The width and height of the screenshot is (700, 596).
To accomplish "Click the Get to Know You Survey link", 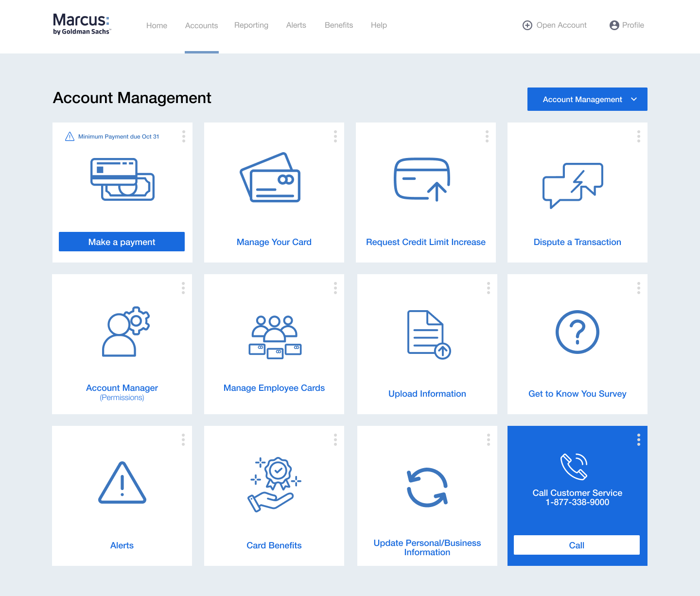I will tap(577, 394).
